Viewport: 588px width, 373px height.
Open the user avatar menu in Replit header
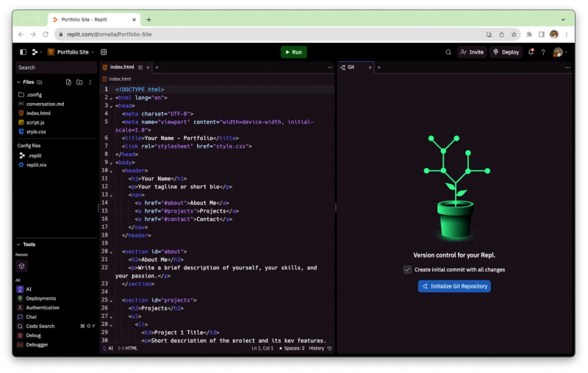coord(560,52)
